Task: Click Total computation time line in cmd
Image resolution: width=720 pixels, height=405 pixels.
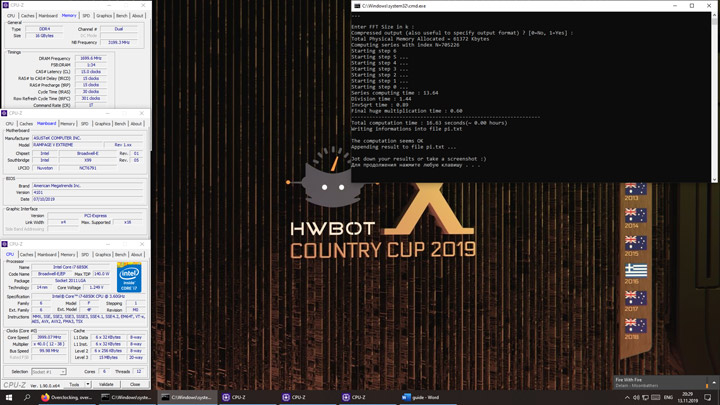Action: [x=429, y=123]
